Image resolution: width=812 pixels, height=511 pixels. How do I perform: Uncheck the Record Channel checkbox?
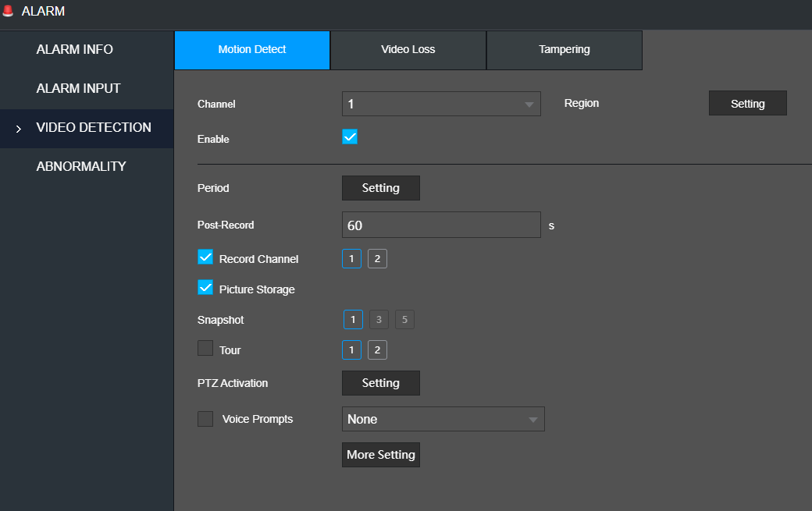[205, 257]
